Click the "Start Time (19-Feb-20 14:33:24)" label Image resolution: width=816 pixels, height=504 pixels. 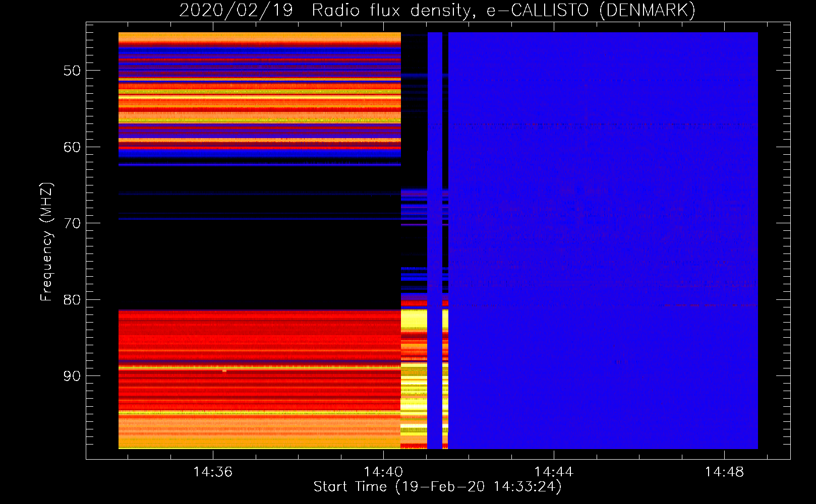437,486
